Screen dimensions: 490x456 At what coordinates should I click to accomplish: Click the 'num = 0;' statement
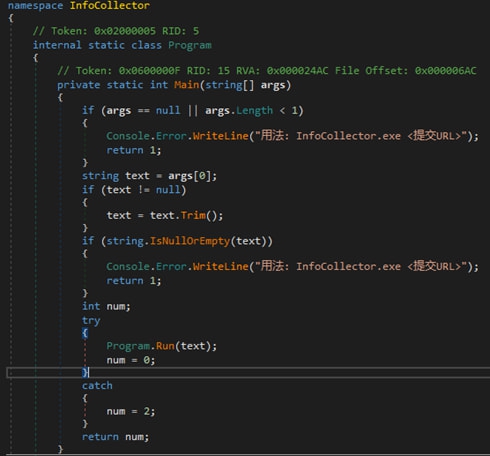131,360
